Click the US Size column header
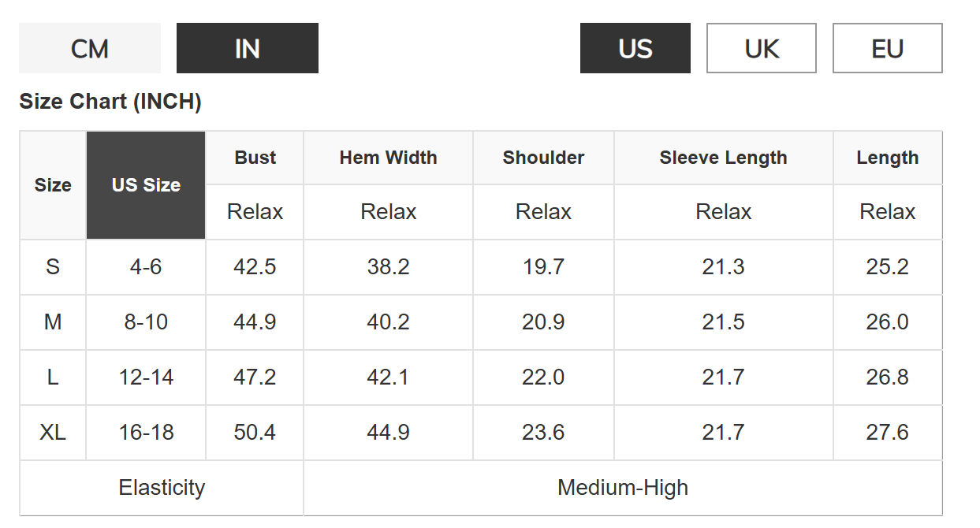The height and width of the screenshot is (528, 980). 146,185
